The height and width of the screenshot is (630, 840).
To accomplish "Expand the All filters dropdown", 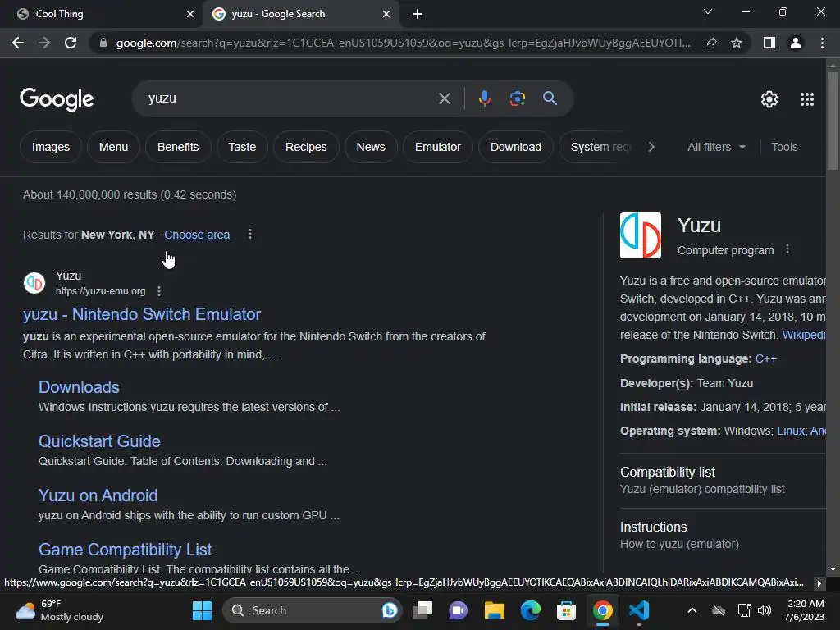I will [x=715, y=147].
